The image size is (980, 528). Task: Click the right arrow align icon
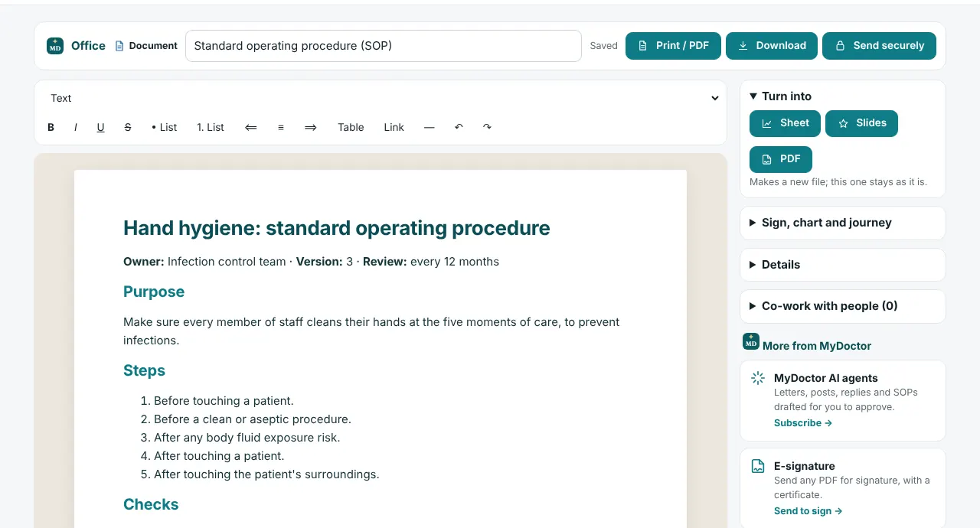coord(311,128)
